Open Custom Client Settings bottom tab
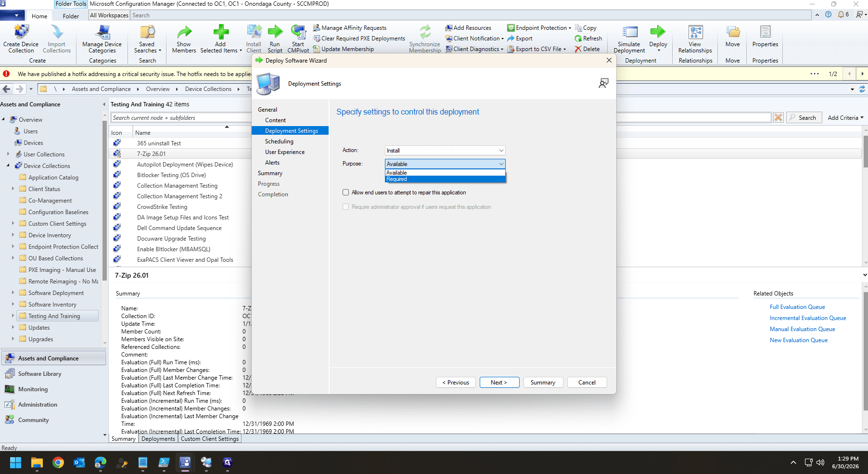The image size is (868, 474). [x=210, y=439]
